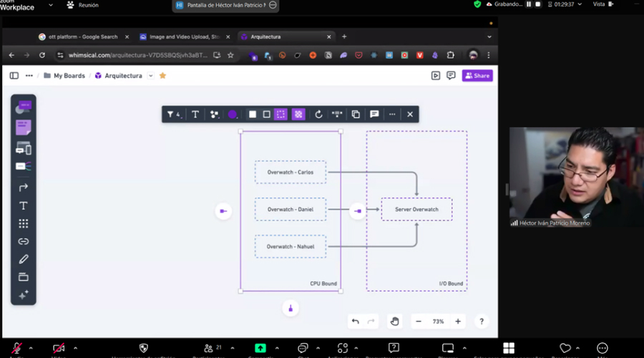
Task: Toggle the checkered transparent fill option
Action: [x=298, y=115]
